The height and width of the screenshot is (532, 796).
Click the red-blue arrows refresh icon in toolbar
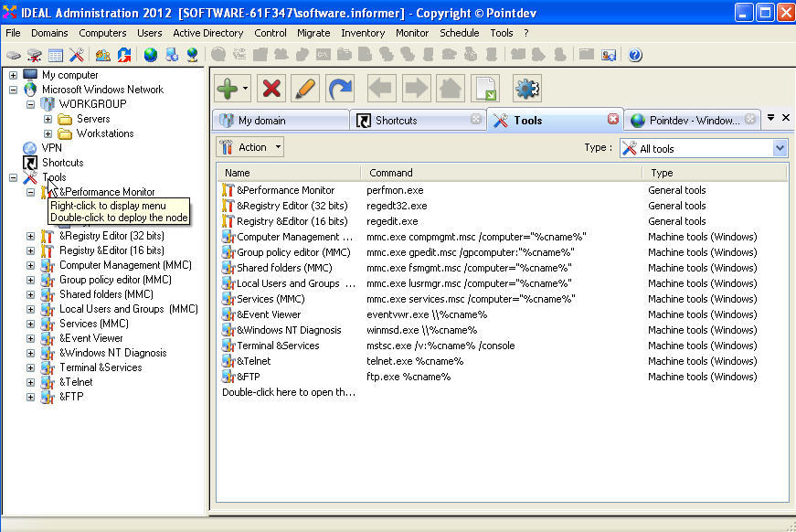point(124,55)
